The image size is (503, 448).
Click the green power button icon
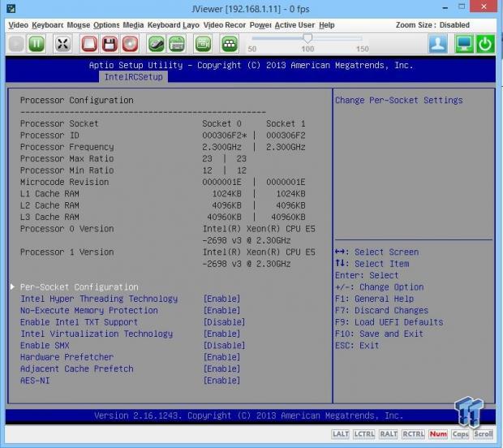point(484,44)
